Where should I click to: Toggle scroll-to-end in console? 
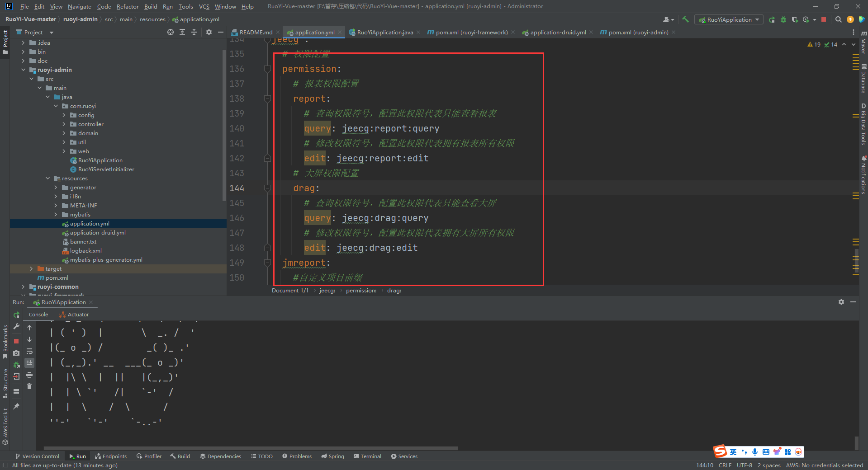(29, 363)
